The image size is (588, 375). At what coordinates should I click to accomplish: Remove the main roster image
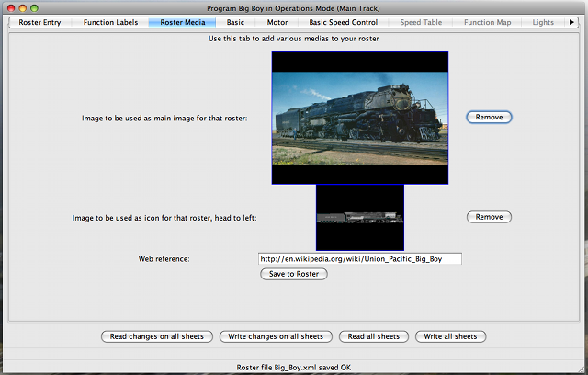489,117
